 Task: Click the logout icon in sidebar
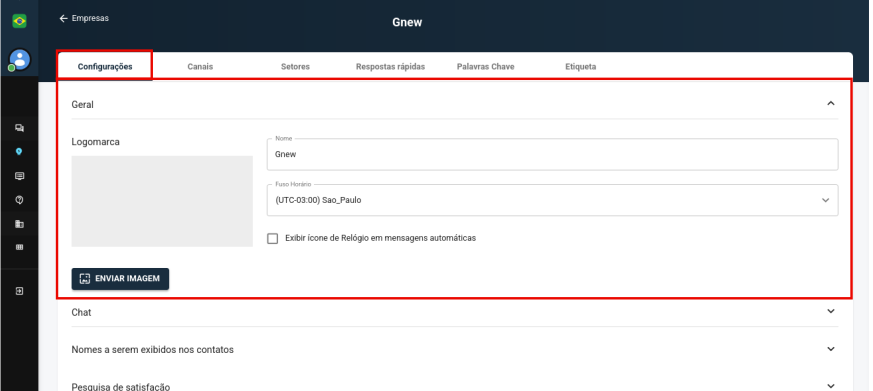click(19, 291)
